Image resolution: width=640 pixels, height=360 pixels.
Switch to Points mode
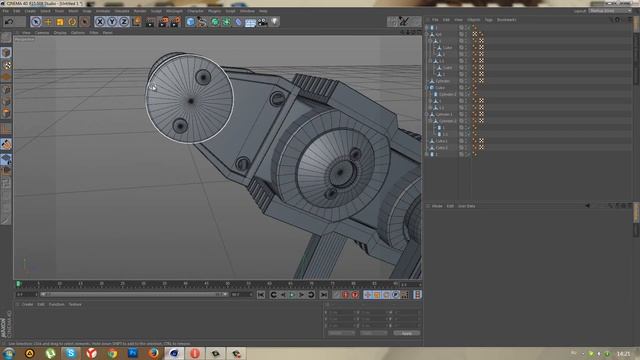[6, 89]
